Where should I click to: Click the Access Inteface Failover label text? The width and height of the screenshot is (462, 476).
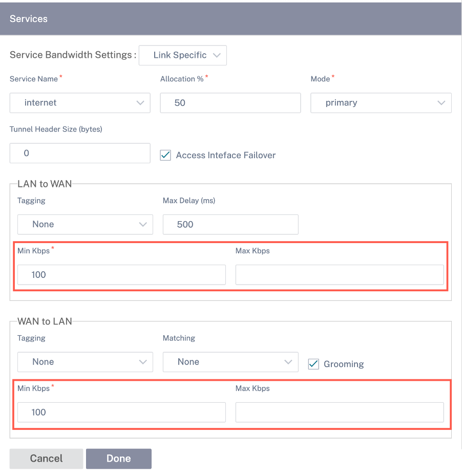point(226,155)
